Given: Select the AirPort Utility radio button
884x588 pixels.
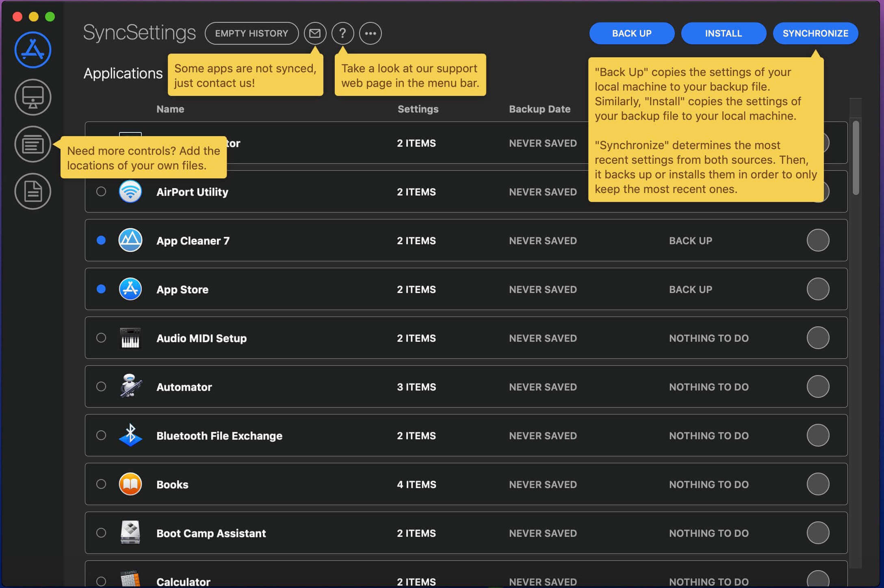Looking at the screenshot, I should [101, 191].
